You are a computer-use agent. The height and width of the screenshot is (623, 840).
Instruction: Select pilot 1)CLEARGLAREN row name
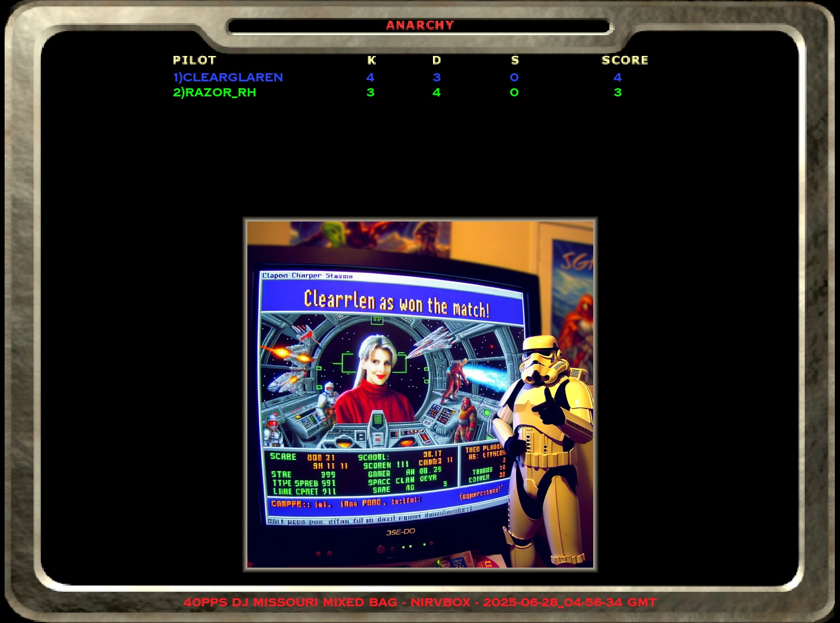pos(228,77)
